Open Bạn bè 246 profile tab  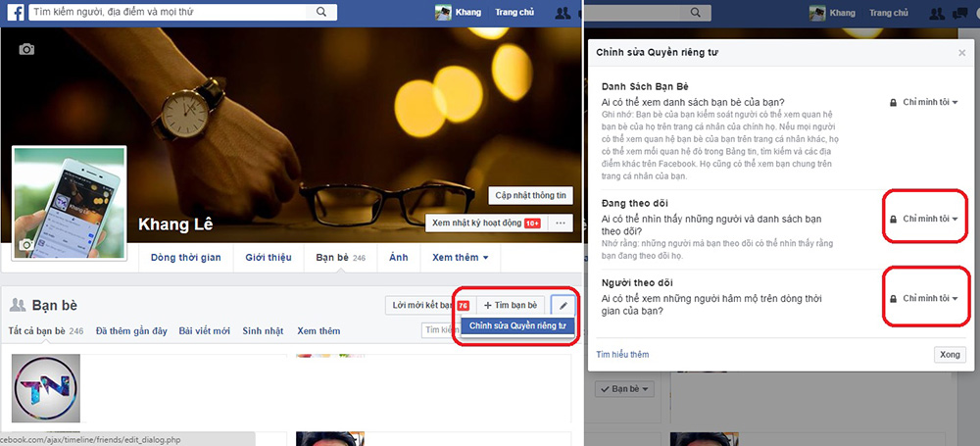(x=341, y=258)
